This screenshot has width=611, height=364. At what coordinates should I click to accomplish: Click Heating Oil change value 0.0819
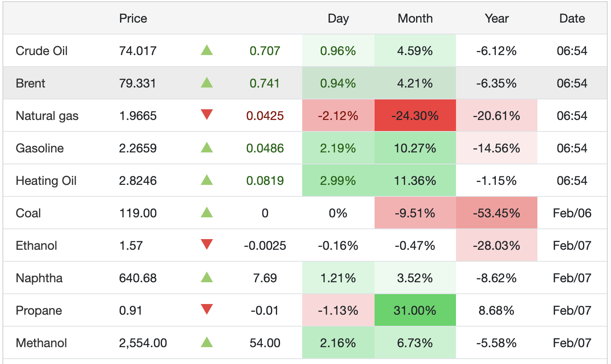click(x=265, y=181)
